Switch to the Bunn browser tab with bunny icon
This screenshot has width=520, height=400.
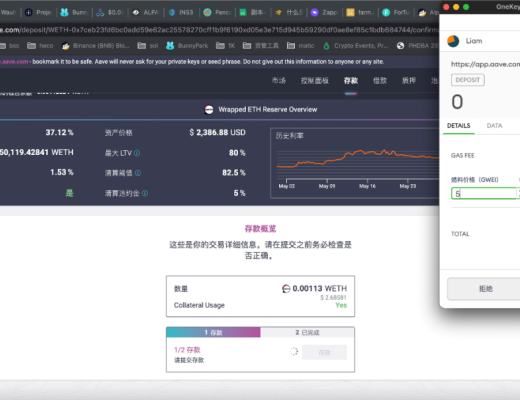click(x=73, y=12)
